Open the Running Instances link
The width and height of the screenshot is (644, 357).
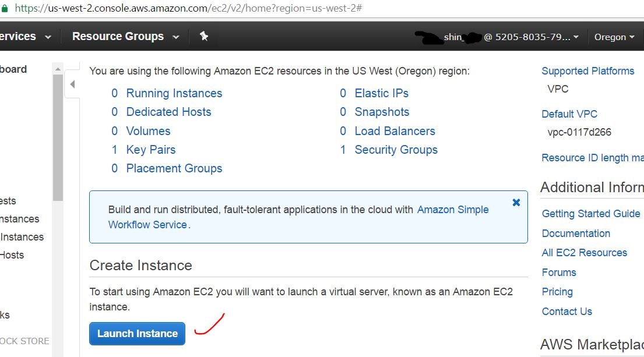174,93
